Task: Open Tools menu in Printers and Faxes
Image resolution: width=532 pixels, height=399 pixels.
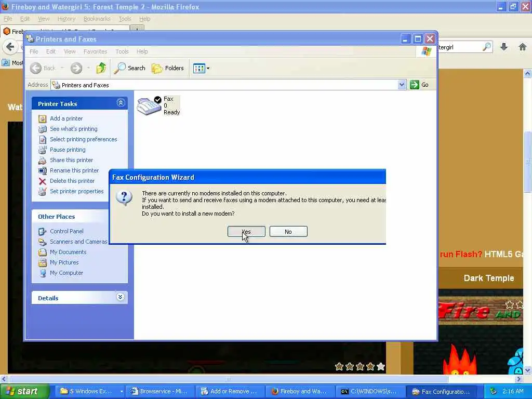Action: pyautogui.click(x=122, y=51)
